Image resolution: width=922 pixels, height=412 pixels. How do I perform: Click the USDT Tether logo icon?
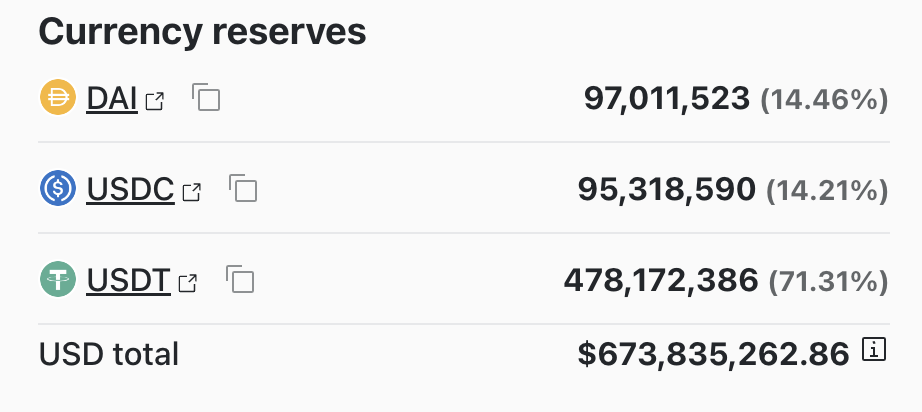click(58, 280)
